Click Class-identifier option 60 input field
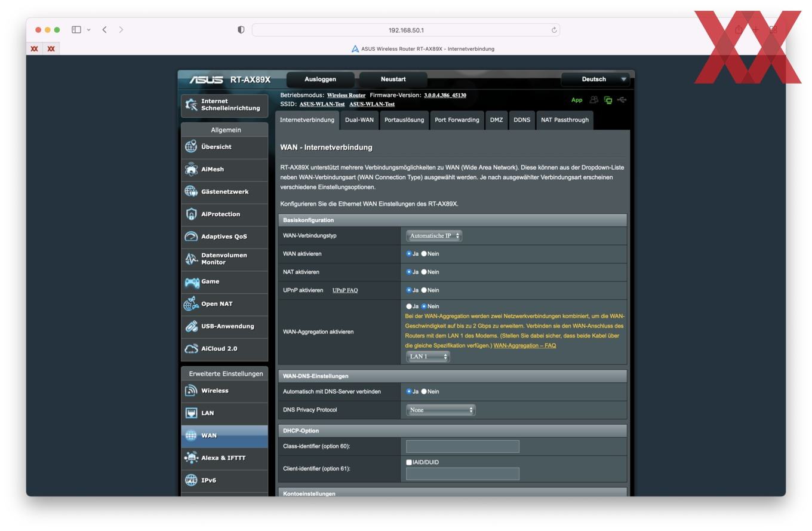Image resolution: width=812 pixels, height=531 pixels. point(463,446)
